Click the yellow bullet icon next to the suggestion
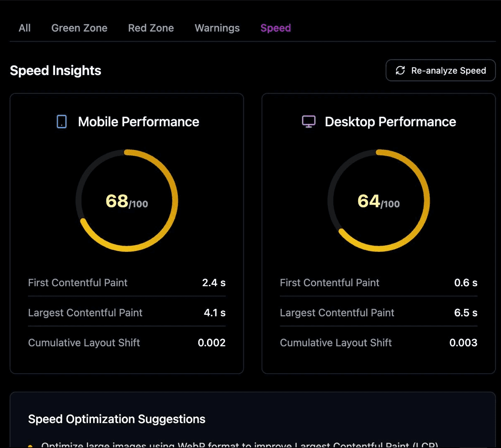Screen dimensions: 501x448 point(30,445)
